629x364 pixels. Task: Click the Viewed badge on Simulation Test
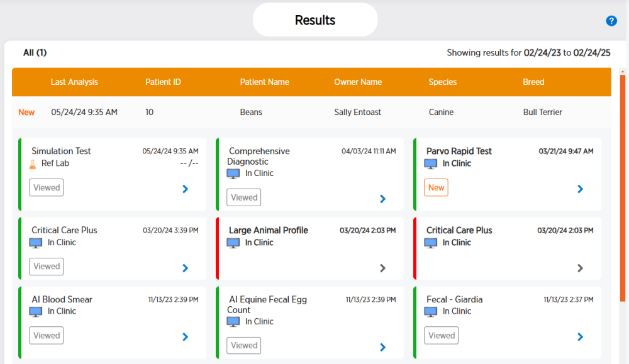(x=46, y=187)
